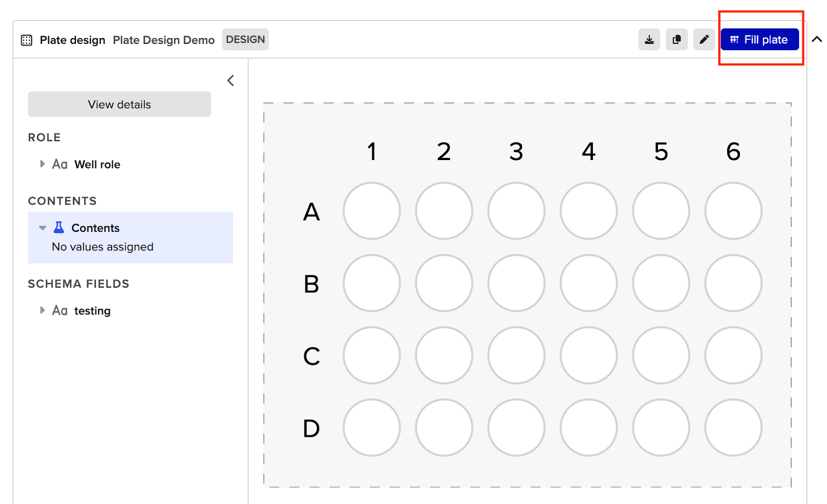Image resolution: width=827 pixels, height=504 pixels.
Task: Select well D6 on the plate
Action: pyautogui.click(x=733, y=428)
